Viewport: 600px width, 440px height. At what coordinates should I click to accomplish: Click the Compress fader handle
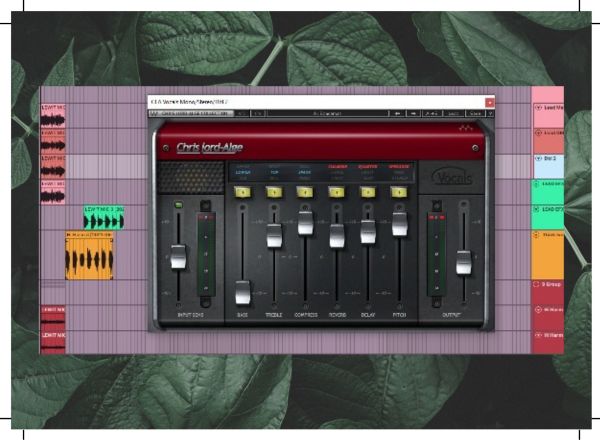(x=305, y=223)
